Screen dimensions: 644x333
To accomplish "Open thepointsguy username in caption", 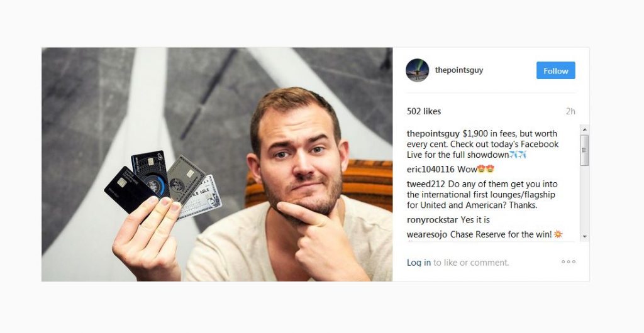I will [x=433, y=134].
